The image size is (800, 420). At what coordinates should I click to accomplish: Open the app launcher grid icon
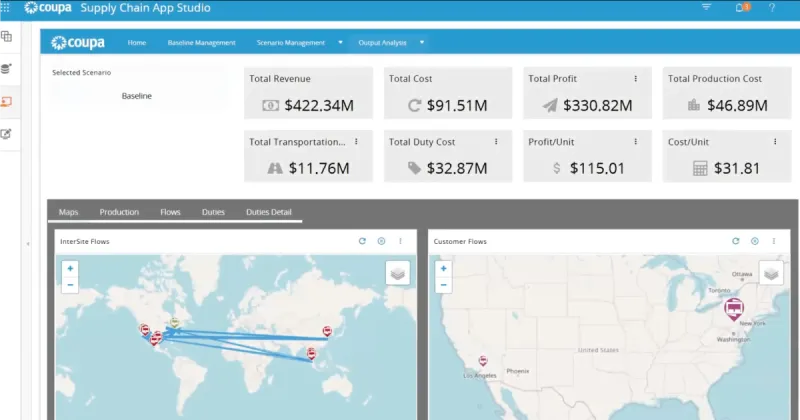tap(8, 8)
